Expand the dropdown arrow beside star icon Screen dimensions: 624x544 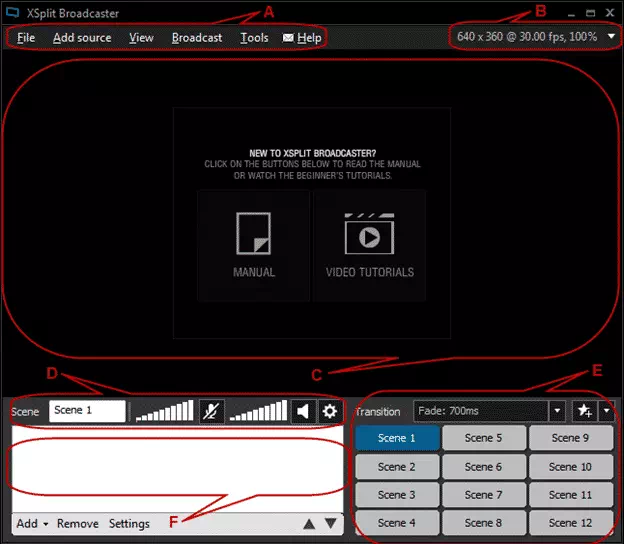coord(606,411)
